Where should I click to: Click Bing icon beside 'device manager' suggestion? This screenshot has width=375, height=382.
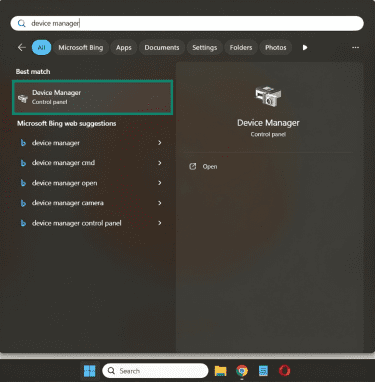tap(23, 143)
